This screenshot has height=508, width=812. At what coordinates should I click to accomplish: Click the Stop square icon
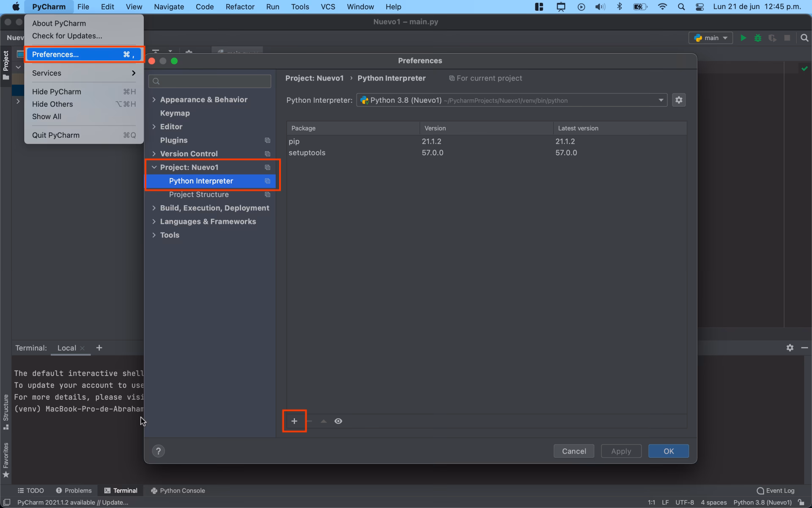[787, 38]
